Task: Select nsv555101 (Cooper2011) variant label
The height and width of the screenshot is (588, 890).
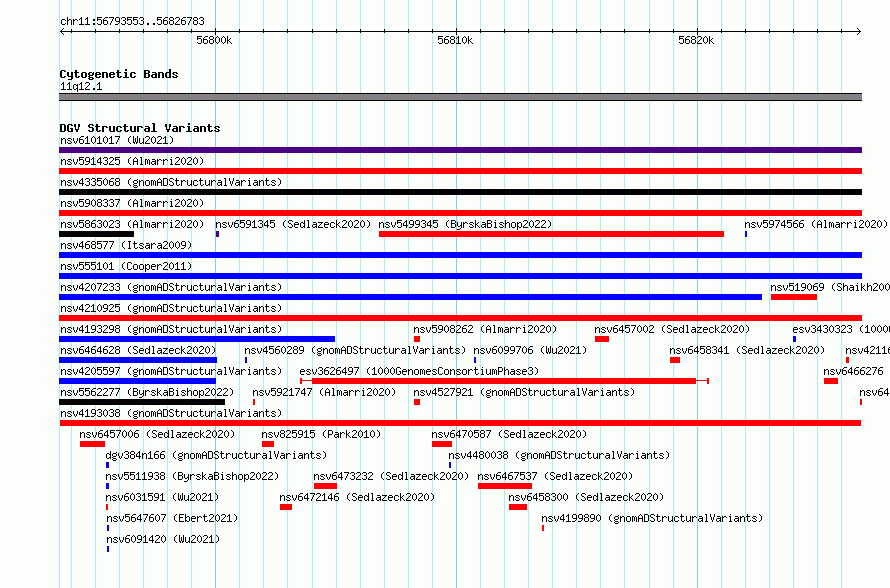Action: tap(126, 266)
